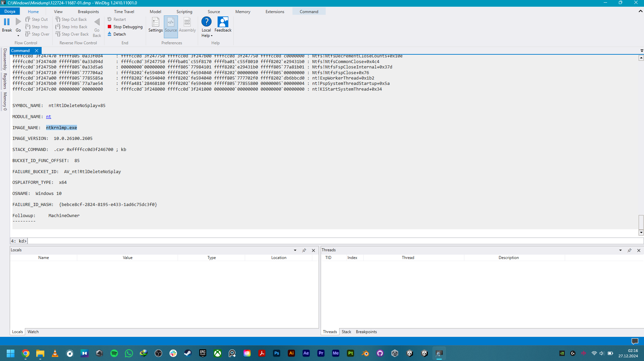Viewport: 644px width, 361px height.
Task: Open the Memory ribbon tab
Action: [x=243, y=11]
